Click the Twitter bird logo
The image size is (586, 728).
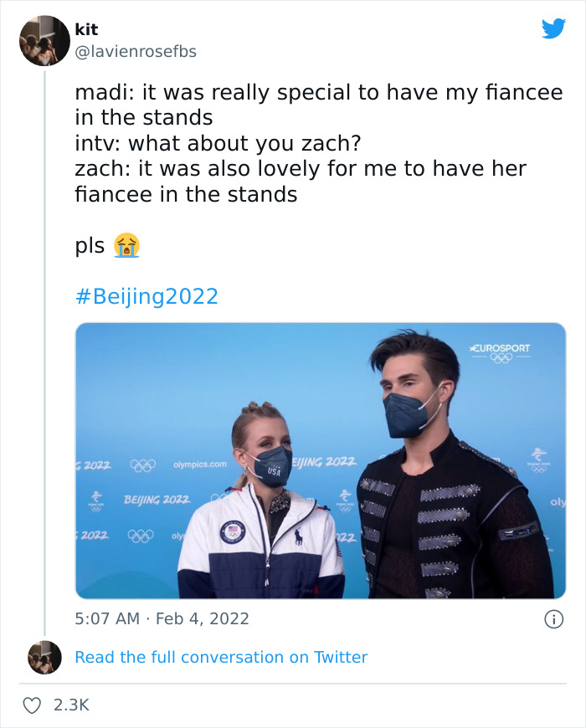pos(553,29)
